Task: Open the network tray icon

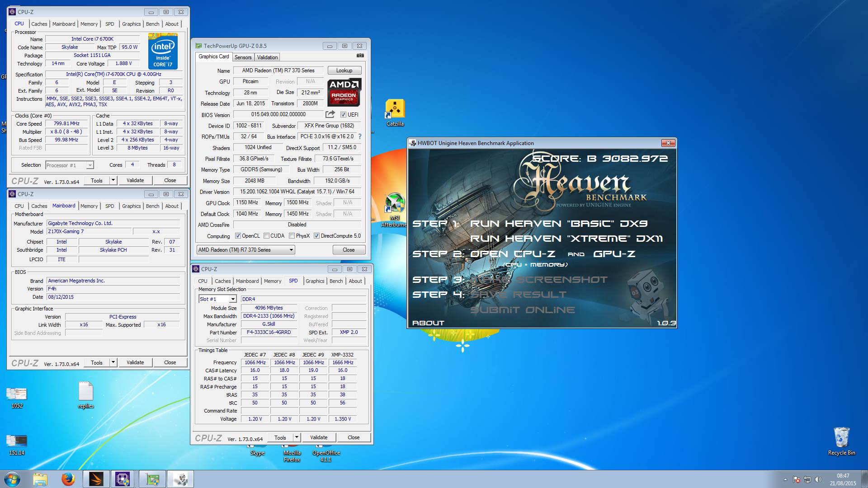Action: coord(807,479)
